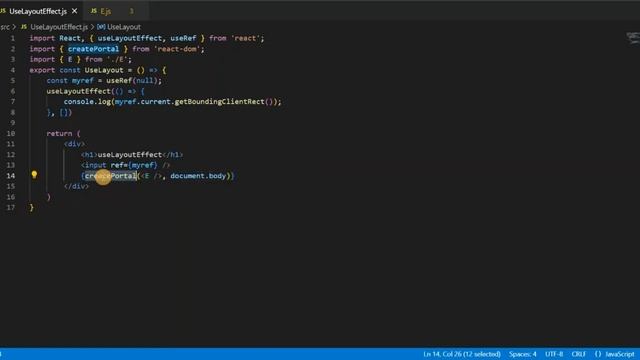Click useLayoutEffect in the line 1 import
The height and width of the screenshot is (360, 640).
[x=129, y=38]
